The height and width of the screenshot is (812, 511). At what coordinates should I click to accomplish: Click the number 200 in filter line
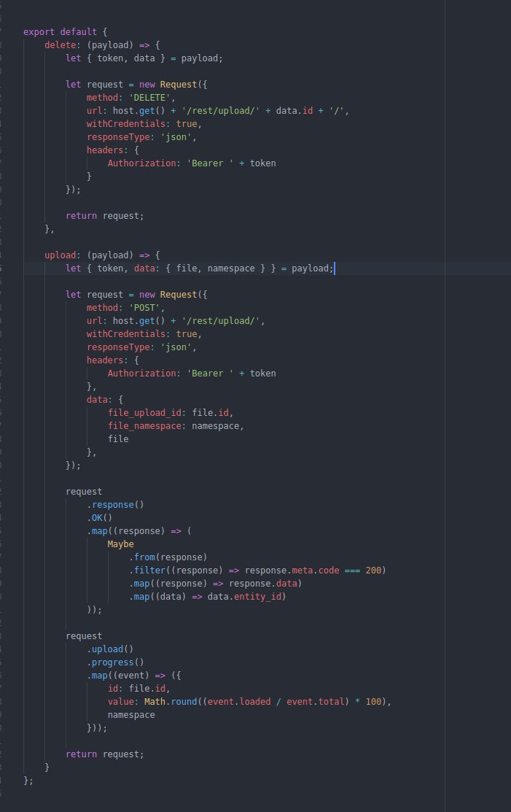coord(373,571)
